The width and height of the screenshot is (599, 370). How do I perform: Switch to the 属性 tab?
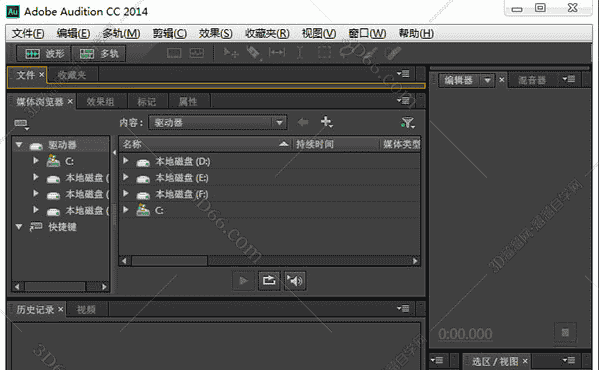[188, 102]
